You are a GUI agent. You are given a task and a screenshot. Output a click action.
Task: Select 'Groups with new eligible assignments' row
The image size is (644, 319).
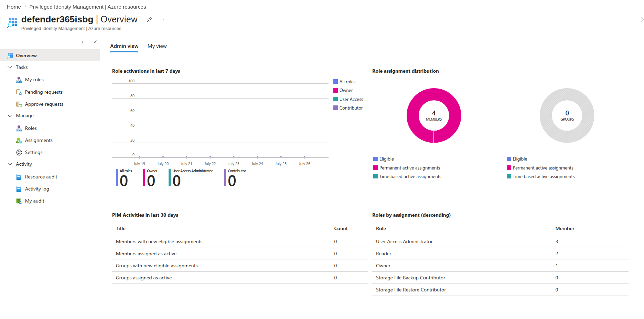tap(240, 266)
